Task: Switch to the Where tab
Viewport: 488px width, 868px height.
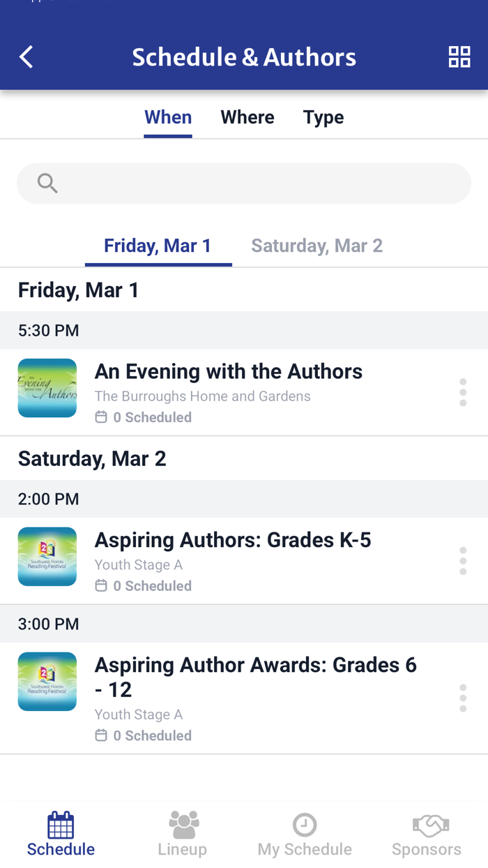Action: 247,117
